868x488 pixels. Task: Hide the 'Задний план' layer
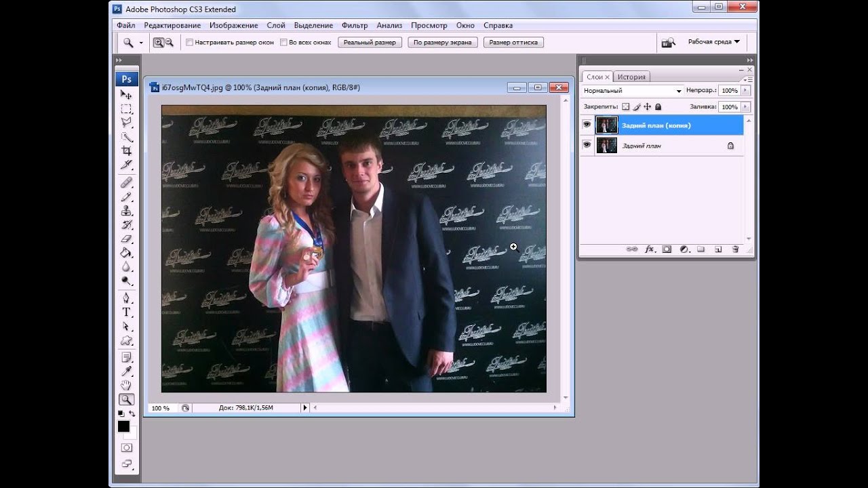click(587, 145)
